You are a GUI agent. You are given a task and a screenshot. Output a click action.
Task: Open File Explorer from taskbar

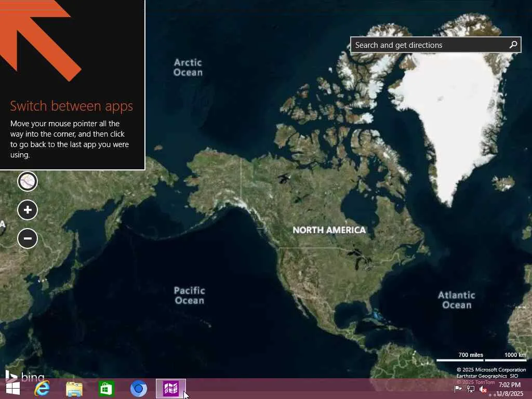[x=74, y=389]
